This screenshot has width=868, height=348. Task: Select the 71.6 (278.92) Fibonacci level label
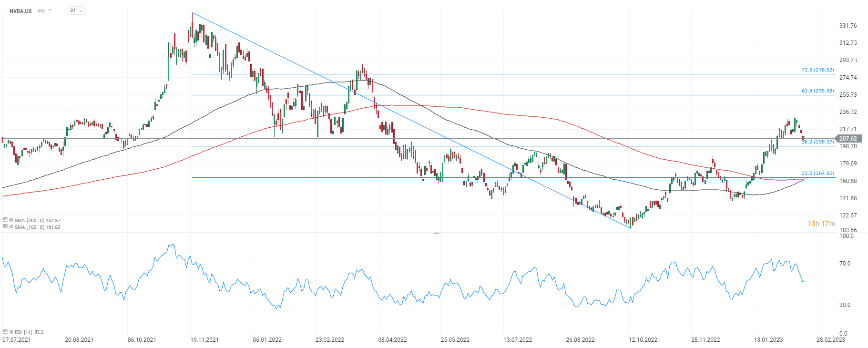coord(818,70)
